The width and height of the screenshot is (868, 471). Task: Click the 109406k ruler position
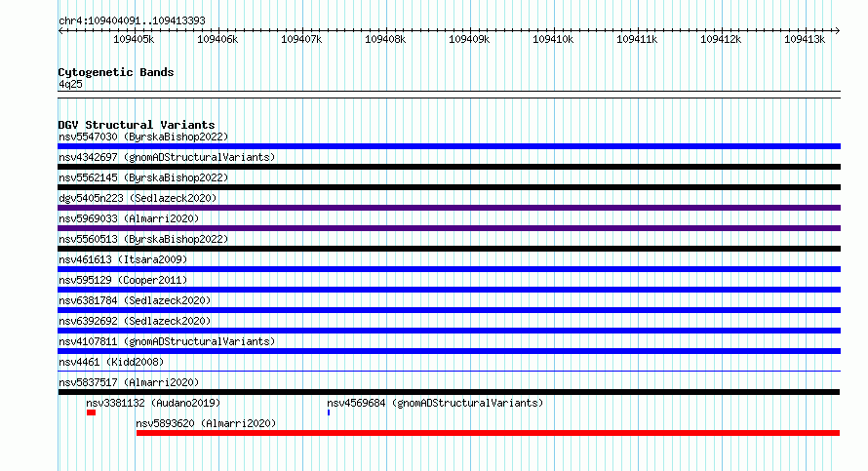[217, 39]
